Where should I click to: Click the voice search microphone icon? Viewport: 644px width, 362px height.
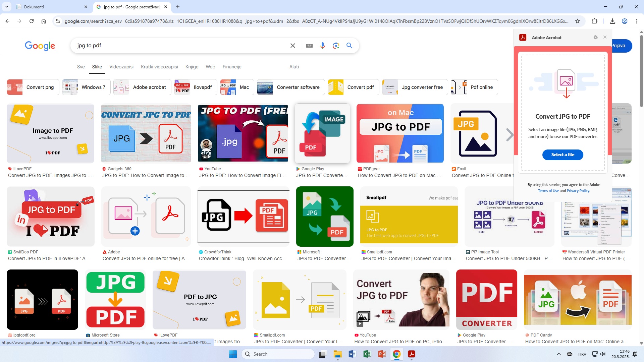point(322,46)
